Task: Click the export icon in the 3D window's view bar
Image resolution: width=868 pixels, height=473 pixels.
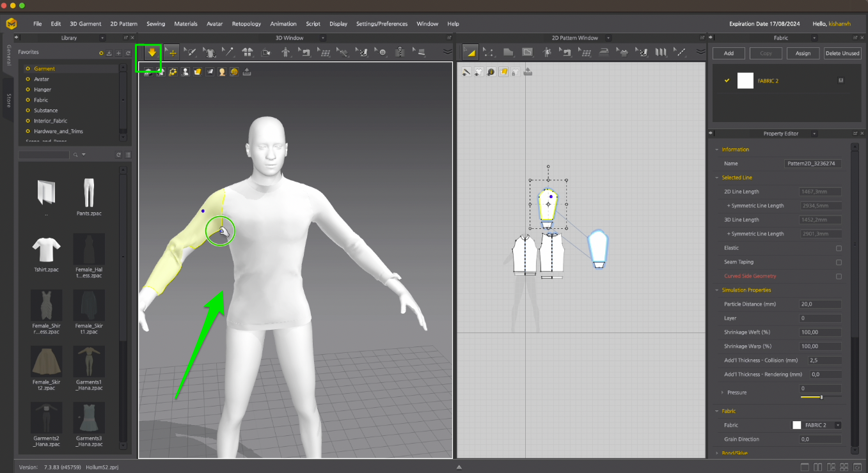Action: [247, 72]
